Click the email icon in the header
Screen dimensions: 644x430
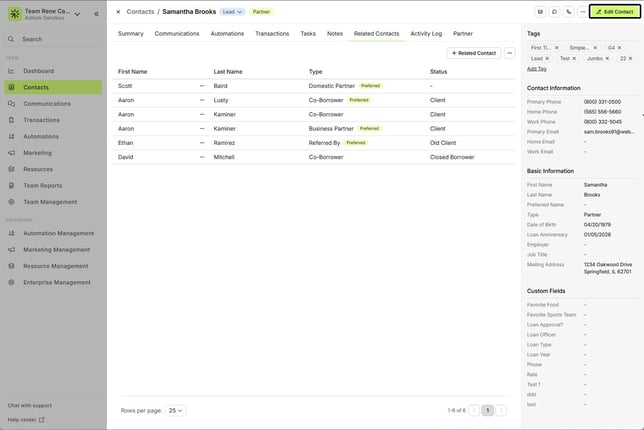point(540,12)
